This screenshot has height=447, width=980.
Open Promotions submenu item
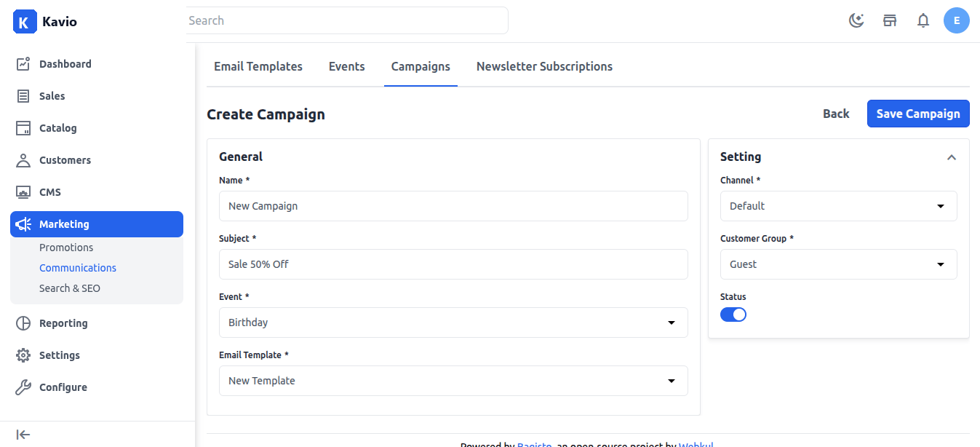(x=66, y=248)
